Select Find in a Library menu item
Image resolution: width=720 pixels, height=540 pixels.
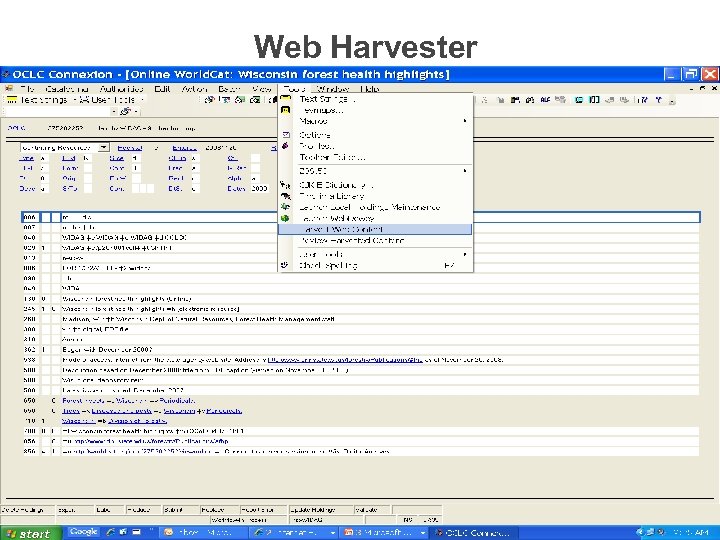(x=375, y=196)
